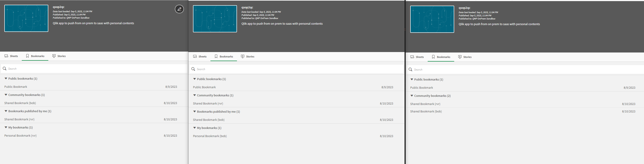
Task: Collapse Public bookmarks (1) in right panel
Action: coord(412,79)
